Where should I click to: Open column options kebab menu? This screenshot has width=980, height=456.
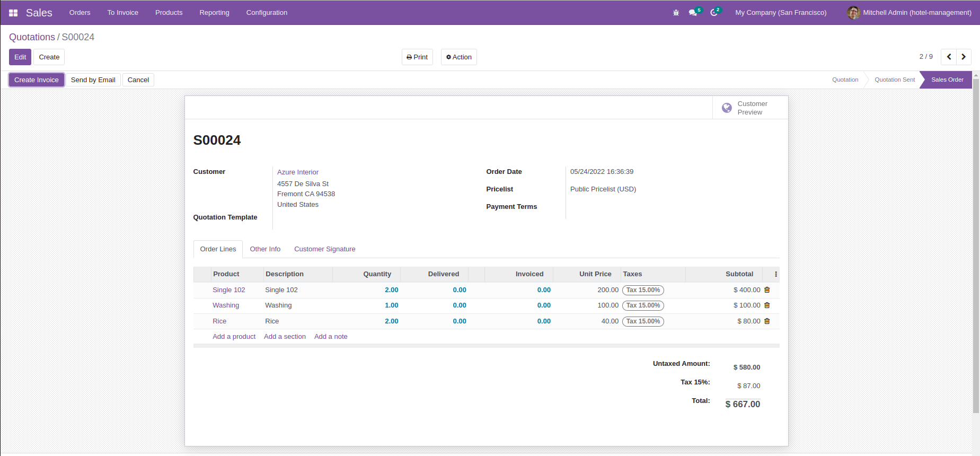[776, 274]
